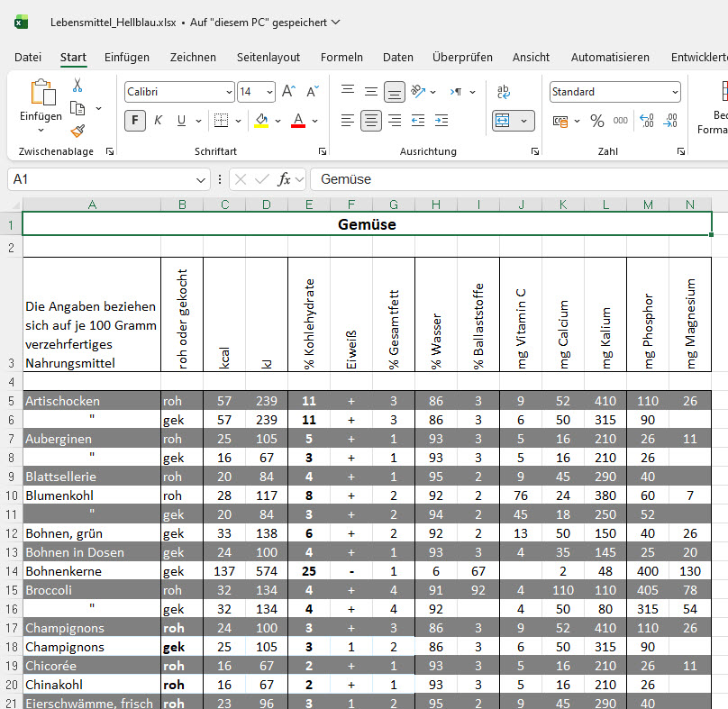
Task: Toggle italic formatting (K button)
Action: coord(159,121)
